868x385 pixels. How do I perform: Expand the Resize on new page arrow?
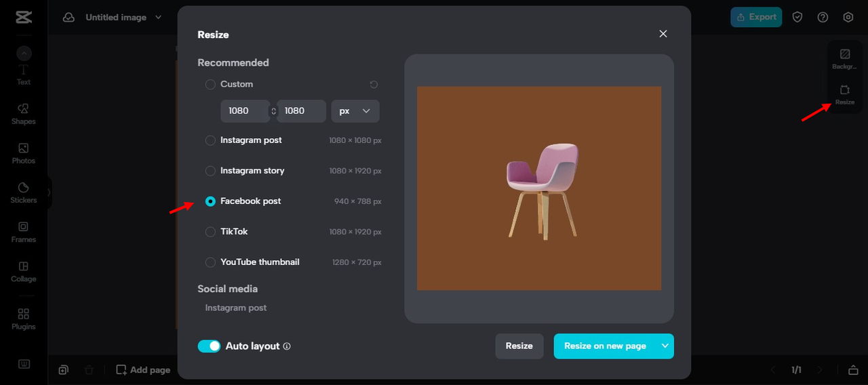coord(665,346)
